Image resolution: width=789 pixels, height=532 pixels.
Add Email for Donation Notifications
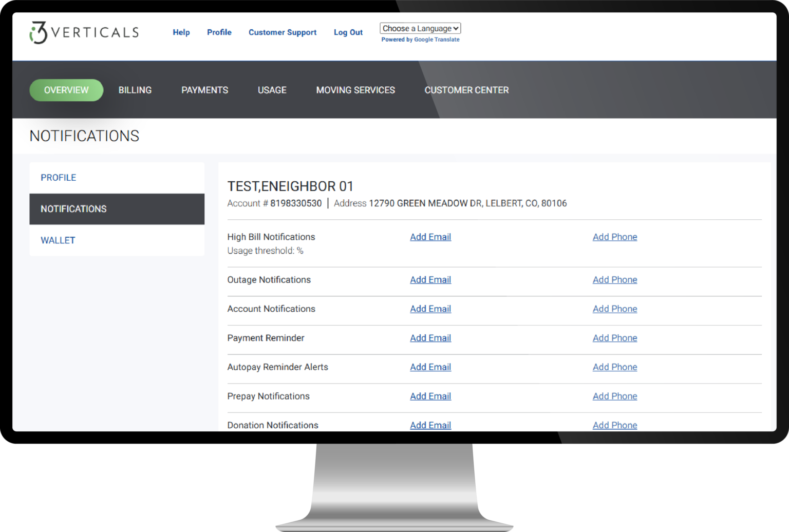click(430, 425)
